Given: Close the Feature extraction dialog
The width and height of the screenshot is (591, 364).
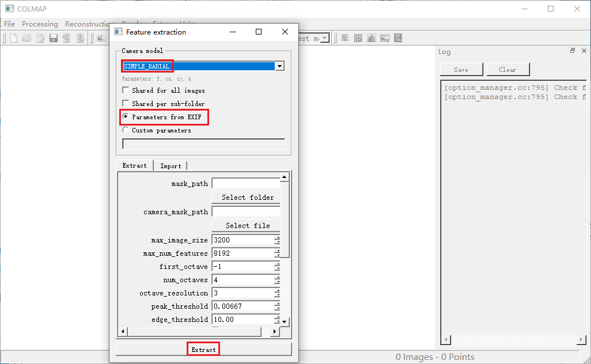Looking at the screenshot, I should coord(285,32).
